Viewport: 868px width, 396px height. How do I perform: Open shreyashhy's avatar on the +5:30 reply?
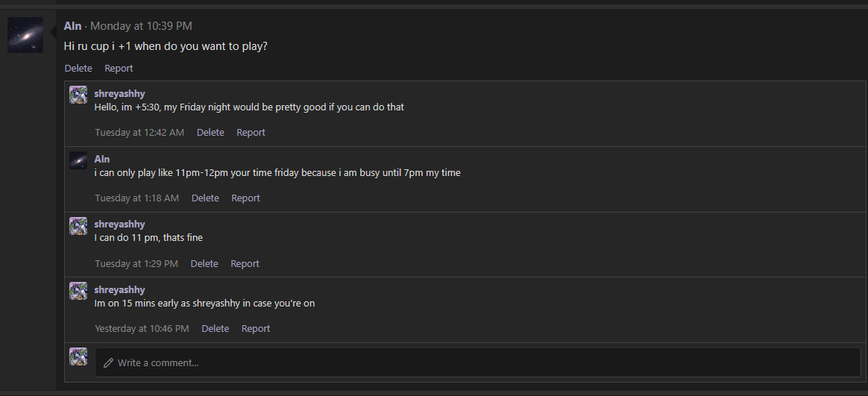click(78, 95)
